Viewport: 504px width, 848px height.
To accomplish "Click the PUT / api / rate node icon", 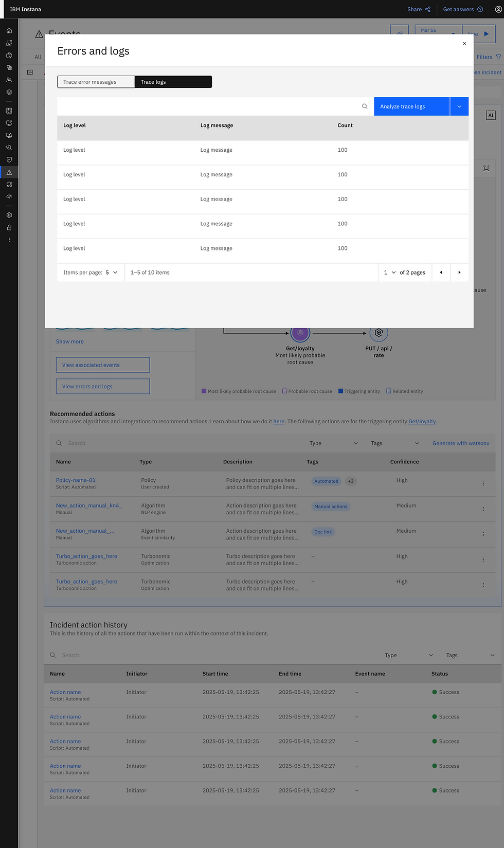I will [379, 333].
